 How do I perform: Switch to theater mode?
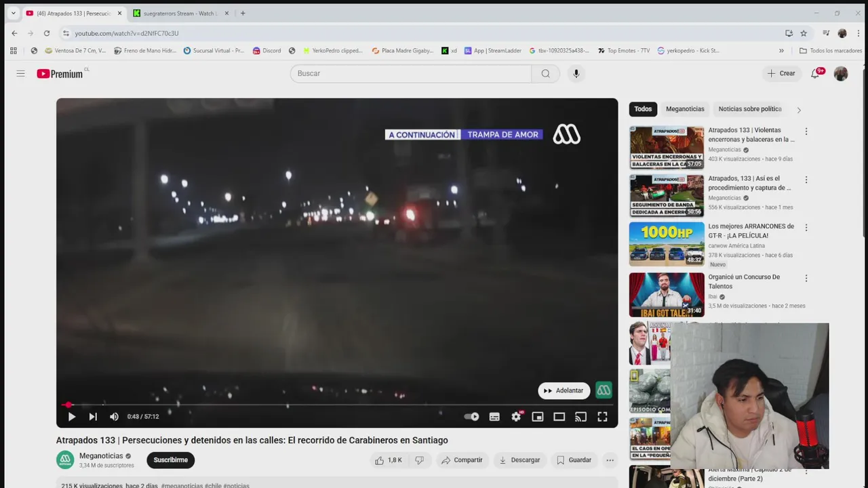tap(559, 417)
